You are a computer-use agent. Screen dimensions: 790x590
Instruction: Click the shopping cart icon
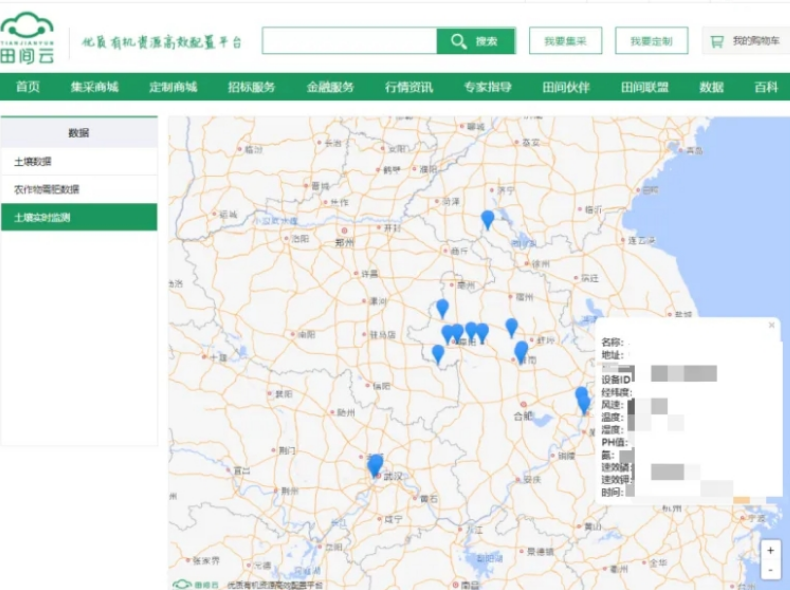(716, 41)
